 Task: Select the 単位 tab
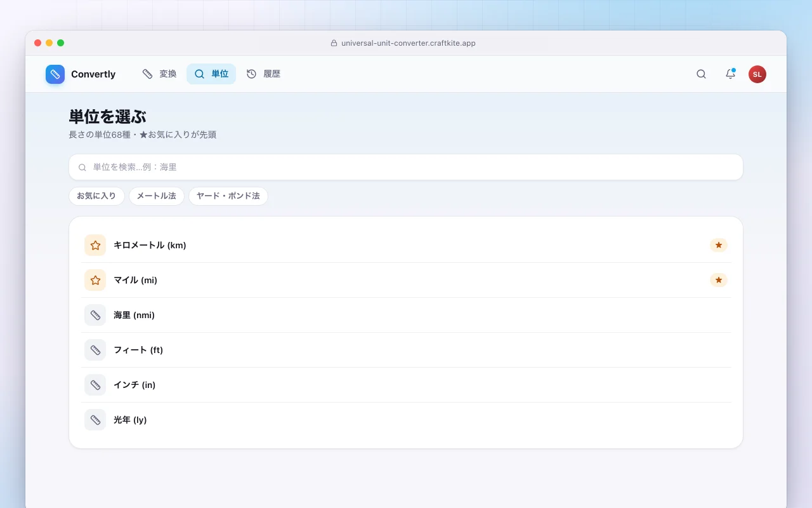tap(211, 74)
